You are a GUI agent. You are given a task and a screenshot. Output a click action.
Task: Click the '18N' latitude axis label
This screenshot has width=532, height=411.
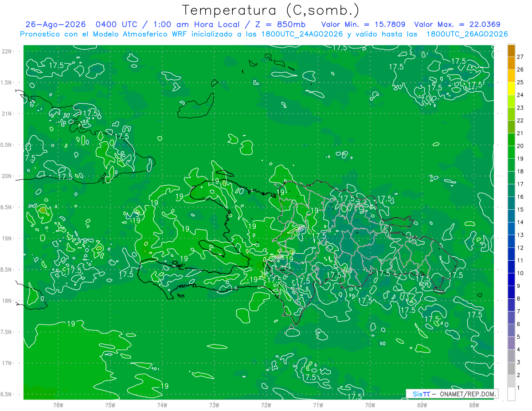(7, 301)
